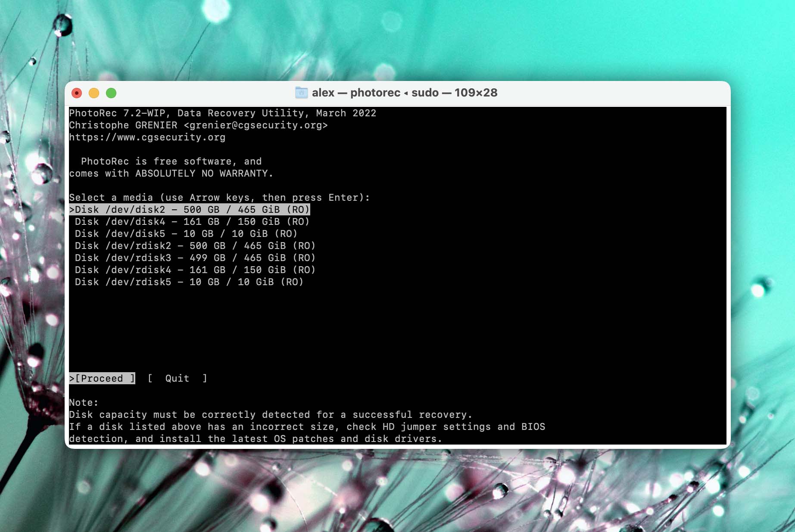The image size is (795, 532).
Task: Open the https://www.cgsecurity.org URL
Action: tap(147, 137)
